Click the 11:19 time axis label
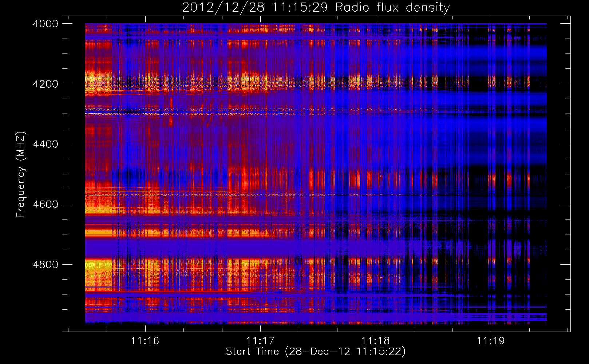589x364 pixels. [491, 341]
